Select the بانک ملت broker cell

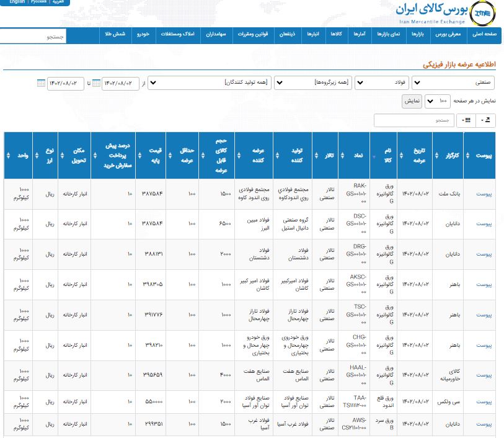click(x=448, y=194)
